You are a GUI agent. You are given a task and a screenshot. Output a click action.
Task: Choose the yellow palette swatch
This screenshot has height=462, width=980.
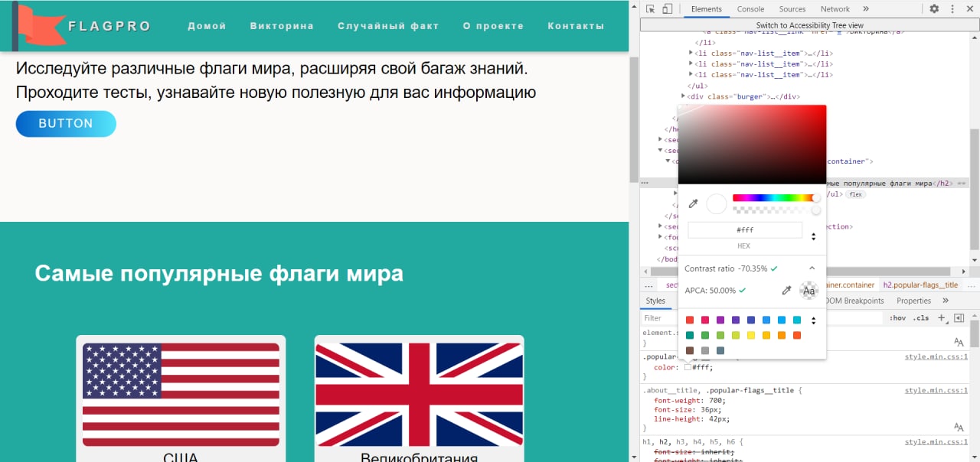click(x=751, y=335)
